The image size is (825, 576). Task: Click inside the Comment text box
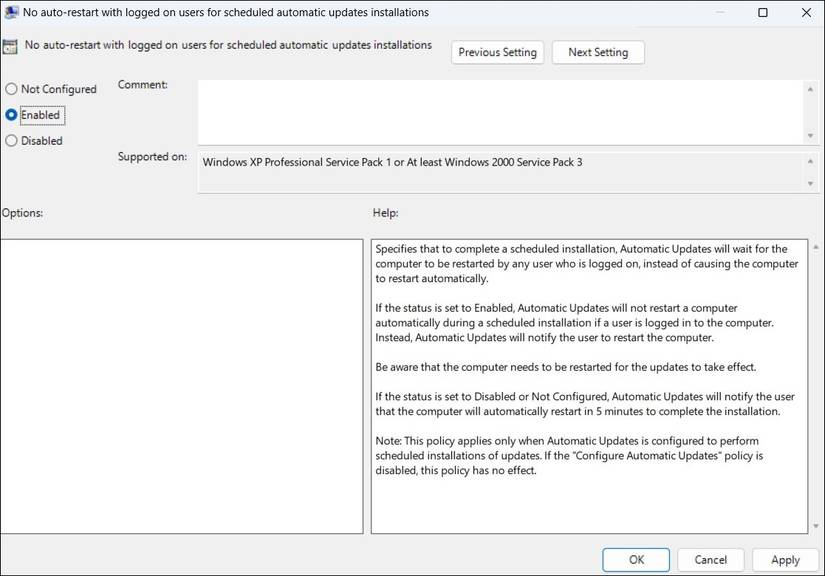[x=500, y=111]
